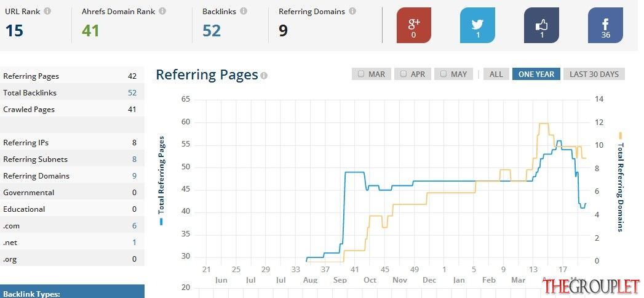Open Total Backlinks count 52 in sidebar
Image resolution: width=644 pixels, height=298 pixels.
132,93
